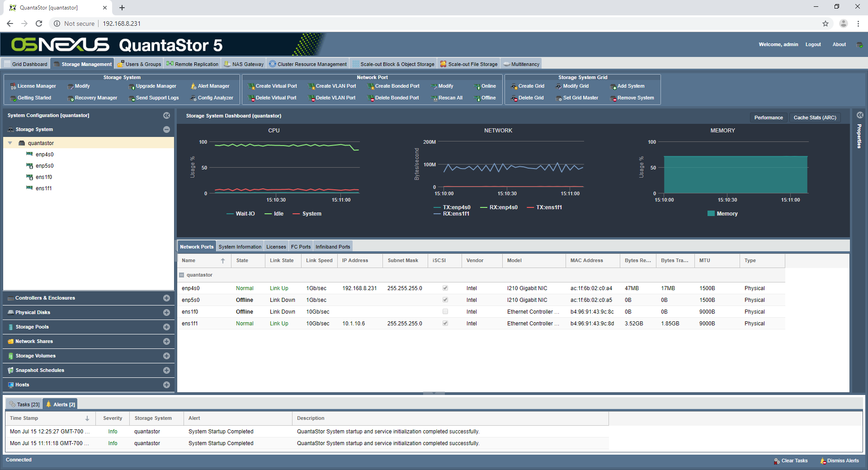Bookmark this page with star icon
The image size is (868, 470).
pyautogui.click(x=826, y=23)
